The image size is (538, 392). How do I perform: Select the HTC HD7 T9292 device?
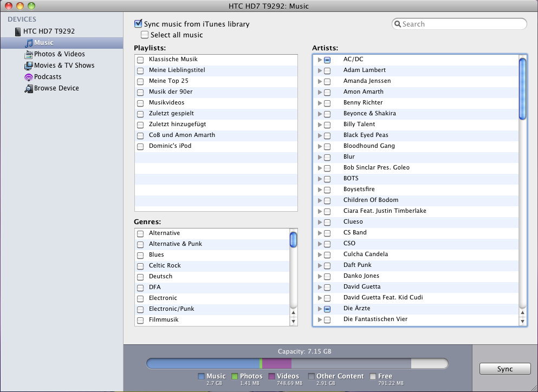tap(62, 31)
